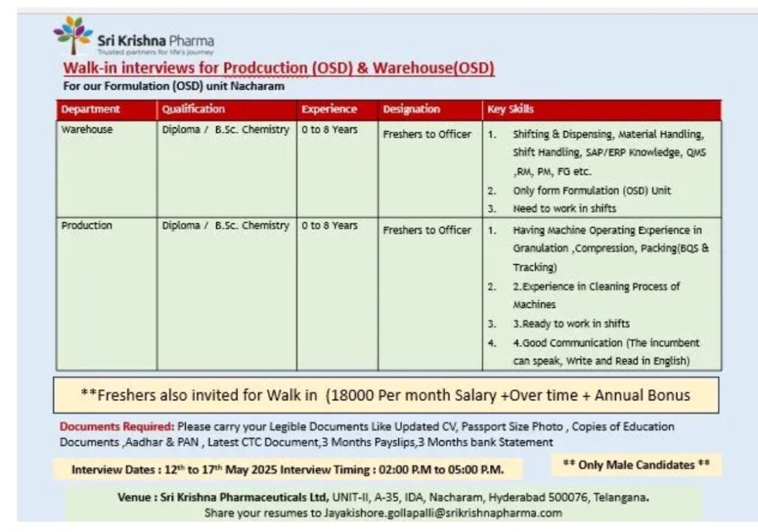This screenshot has width=758, height=532.
Task: Click the 'Documents Required:' red label
Action: click(117, 427)
